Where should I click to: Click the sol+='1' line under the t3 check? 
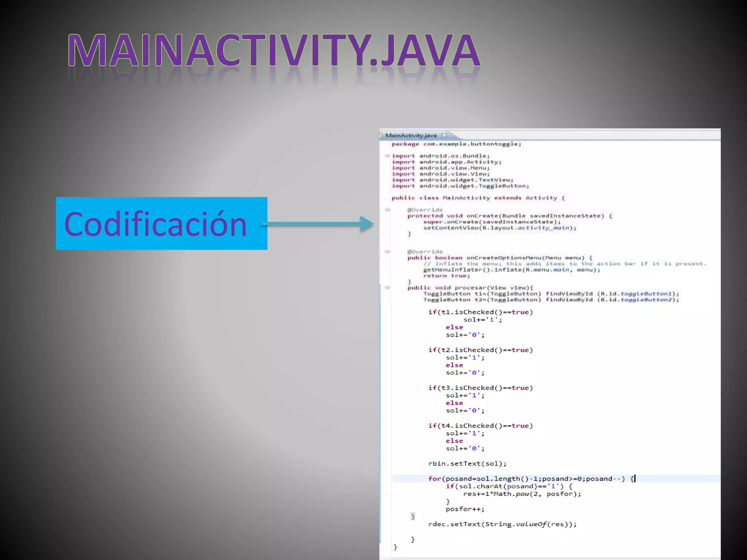coord(465,396)
